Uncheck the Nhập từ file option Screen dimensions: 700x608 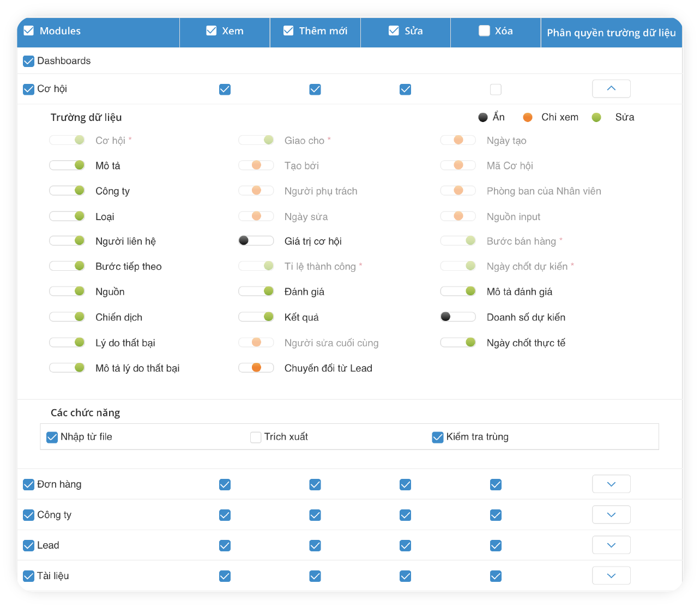(52, 437)
